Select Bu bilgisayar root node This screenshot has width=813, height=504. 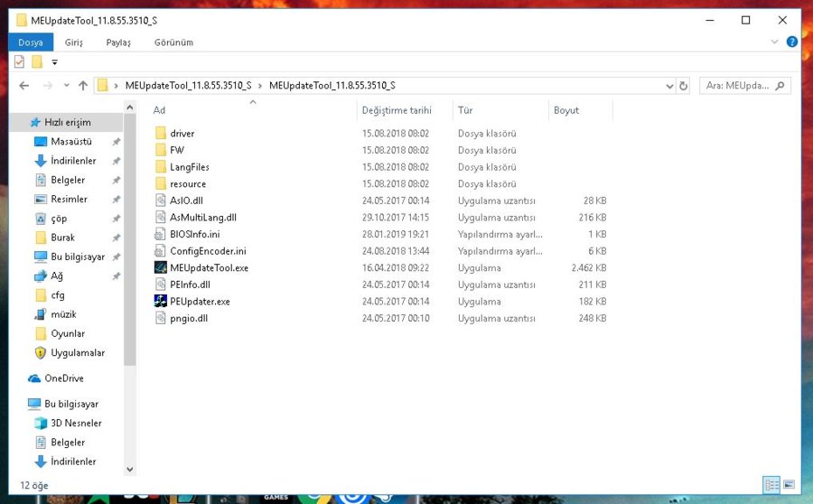point(71,404)
